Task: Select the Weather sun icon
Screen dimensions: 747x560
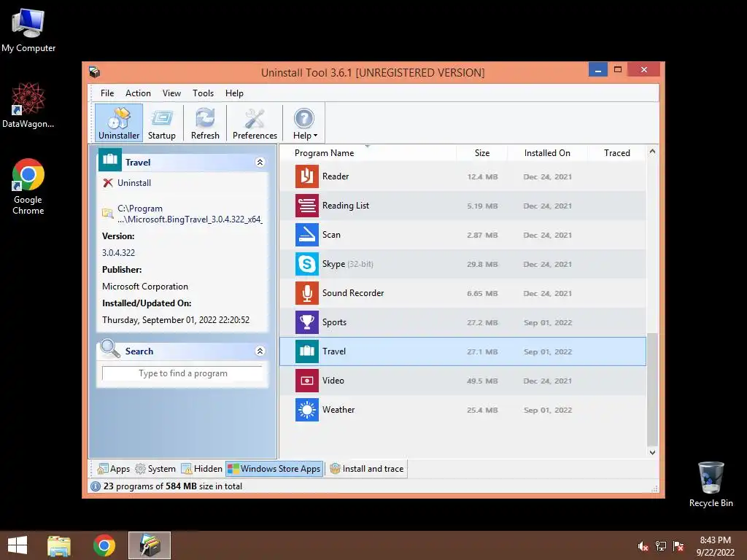Action: (x=307, y=410)
